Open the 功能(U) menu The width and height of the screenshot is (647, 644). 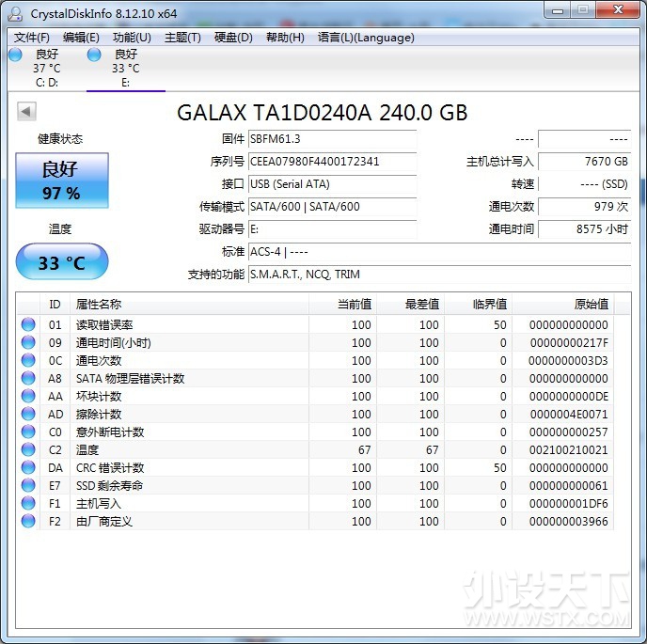[132, 38]
